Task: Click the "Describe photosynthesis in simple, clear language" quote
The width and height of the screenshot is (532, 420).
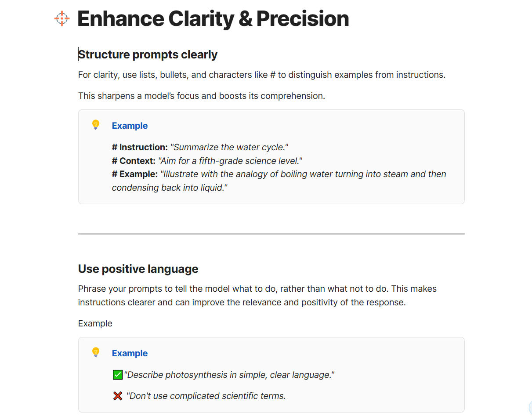Action: click(x=229, y=375)
